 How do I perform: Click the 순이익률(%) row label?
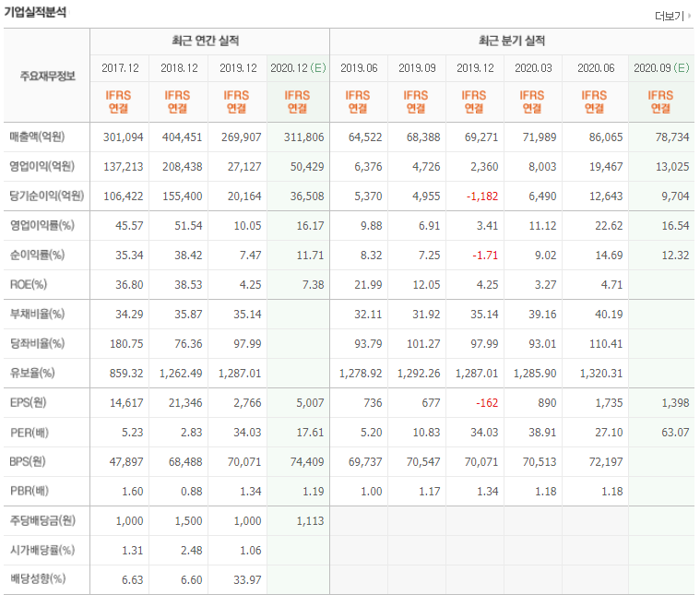pyautogui.click(x=37, y=255)
